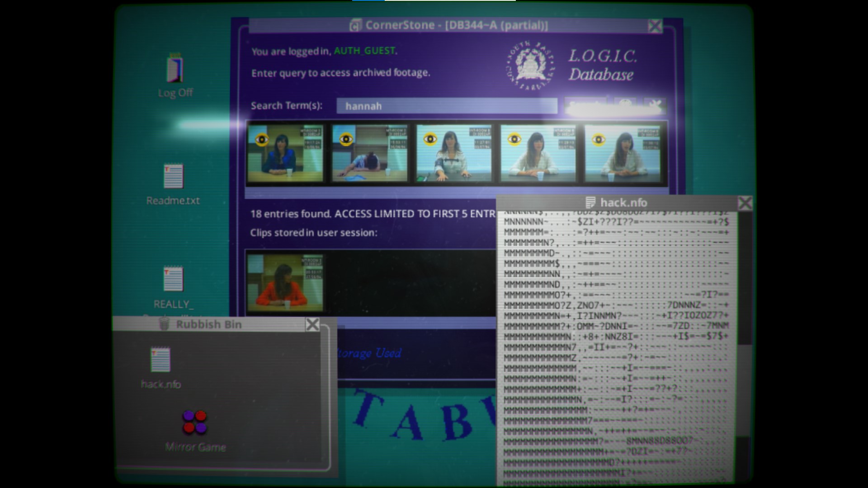Toggle eye marker on second clip
Viewport: 868px width, 488px height.
[346, 140]
